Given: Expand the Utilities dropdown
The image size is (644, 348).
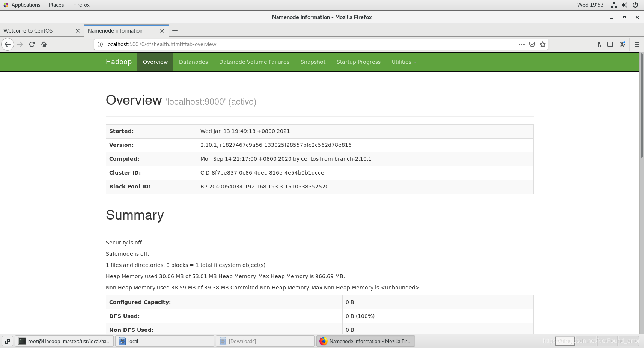Looking at the screenshot, I should click(404, 62).
